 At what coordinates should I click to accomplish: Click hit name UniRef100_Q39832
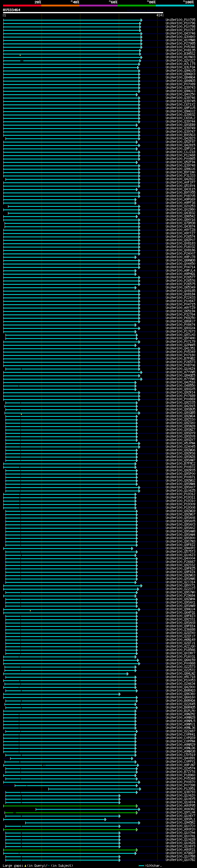coord(180,115)
